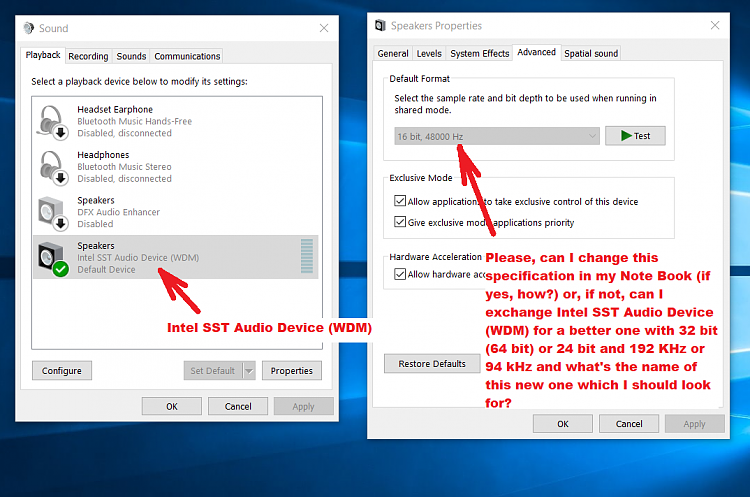The width and height of the screenshot is (750, 497).
Task: Toggle Allow applications exclusive control checkbox
Action: (x=400, y=201)
